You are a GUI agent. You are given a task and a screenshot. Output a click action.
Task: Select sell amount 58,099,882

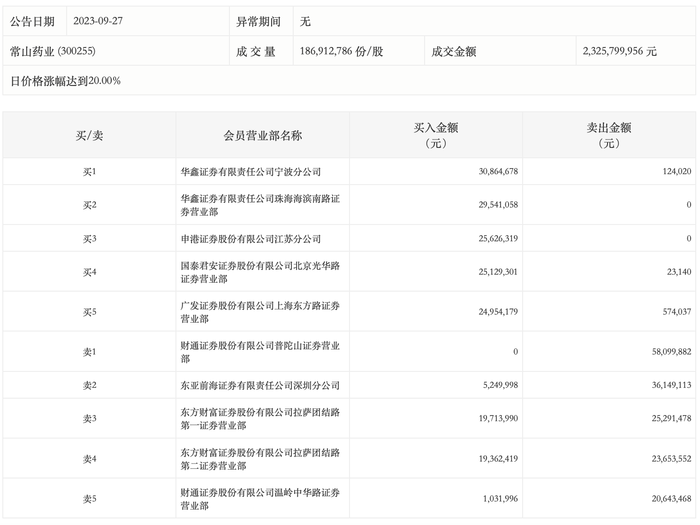point(671,352)
